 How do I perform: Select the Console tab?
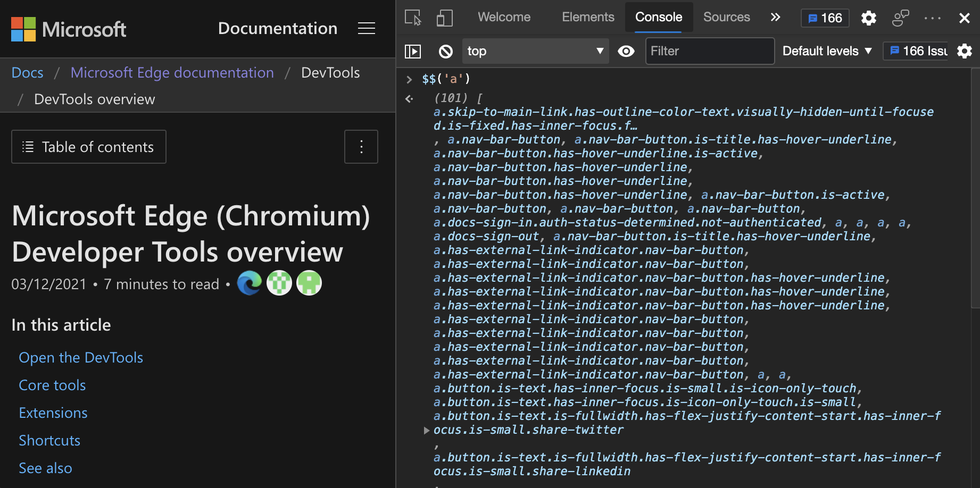tap(659, 17)
